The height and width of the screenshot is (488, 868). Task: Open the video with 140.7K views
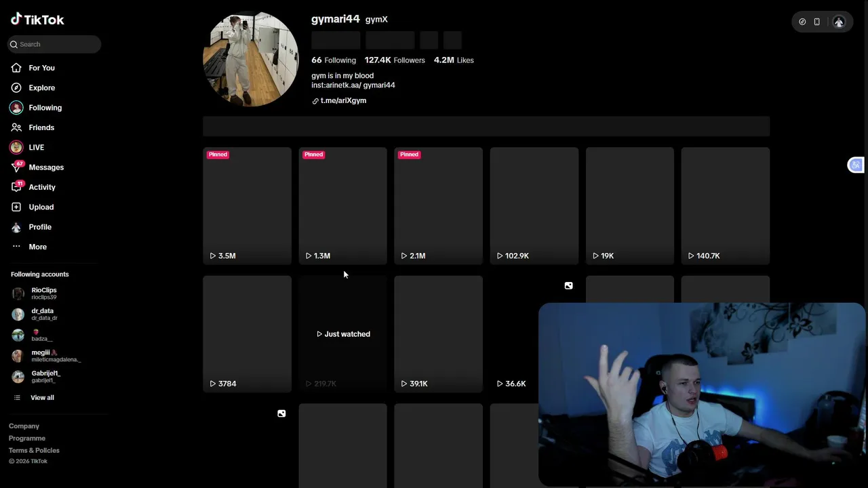click(725, 205)
